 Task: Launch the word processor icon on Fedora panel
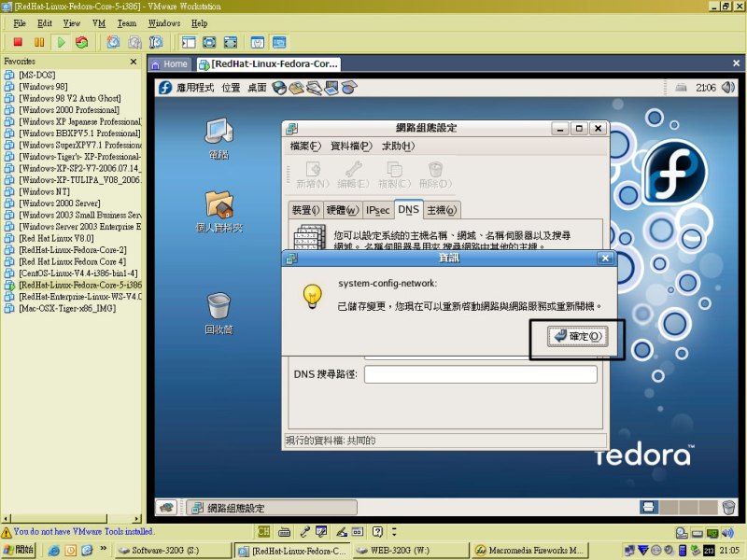[x=314, y=88]
